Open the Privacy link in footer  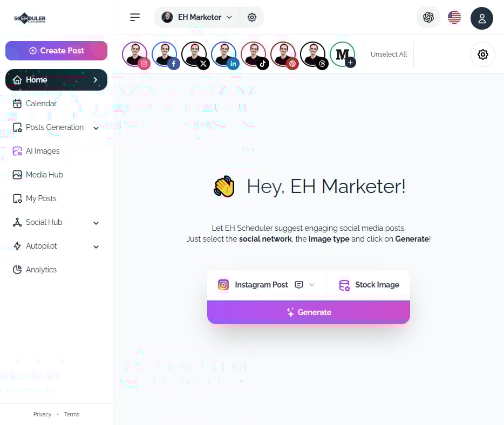[x=42, y=414]
